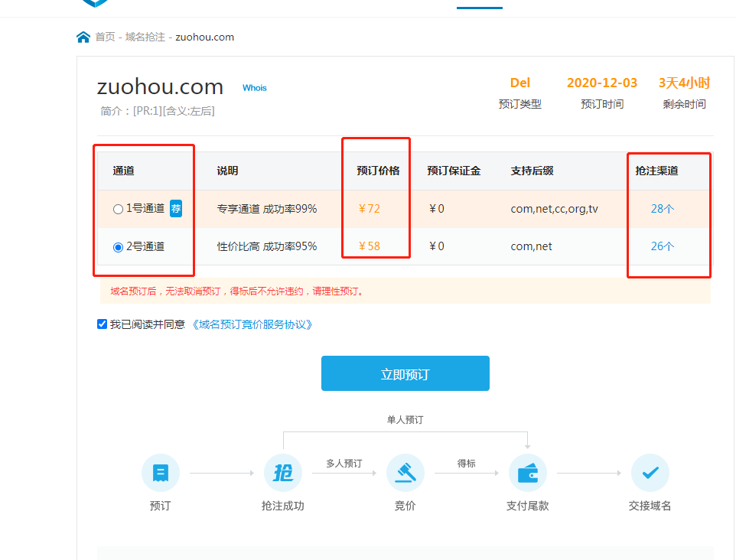Screen dimensions: 736x560
Task: Select the 1号通道 radio button
Action: pos(118,209)
